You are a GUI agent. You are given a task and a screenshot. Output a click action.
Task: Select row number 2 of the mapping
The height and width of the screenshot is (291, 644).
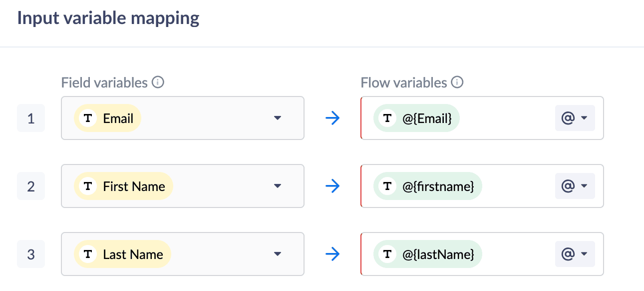click(x=31, y=186)
